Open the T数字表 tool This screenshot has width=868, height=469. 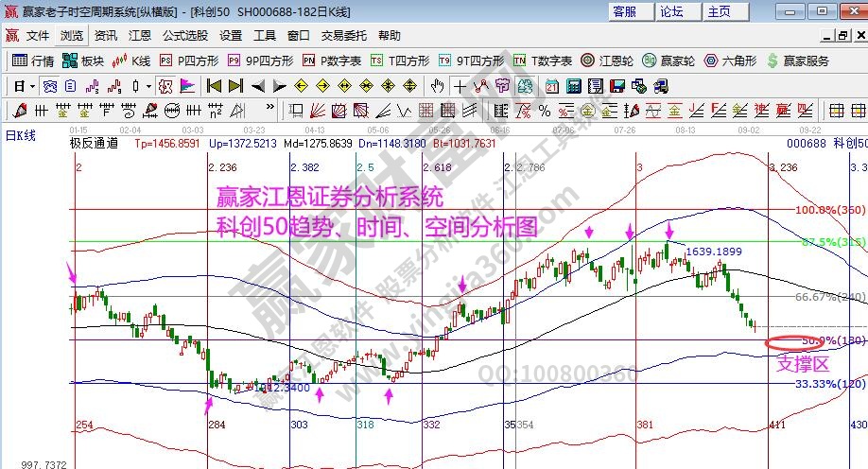pos(543,61)
